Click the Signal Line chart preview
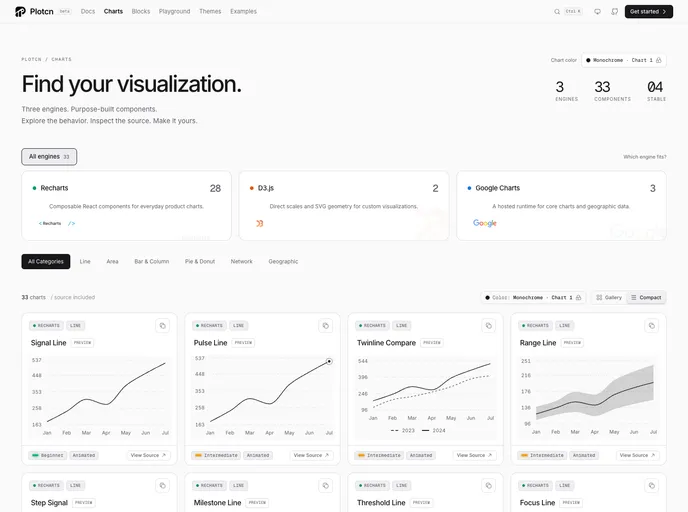This screenshot has width=688, height=512. pos(99,397)
